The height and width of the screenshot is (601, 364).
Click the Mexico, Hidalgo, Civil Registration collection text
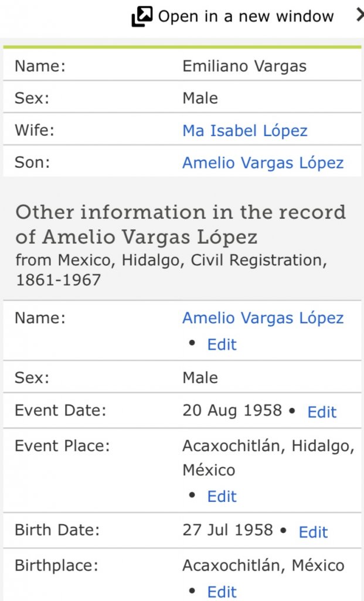coord(171,259)
